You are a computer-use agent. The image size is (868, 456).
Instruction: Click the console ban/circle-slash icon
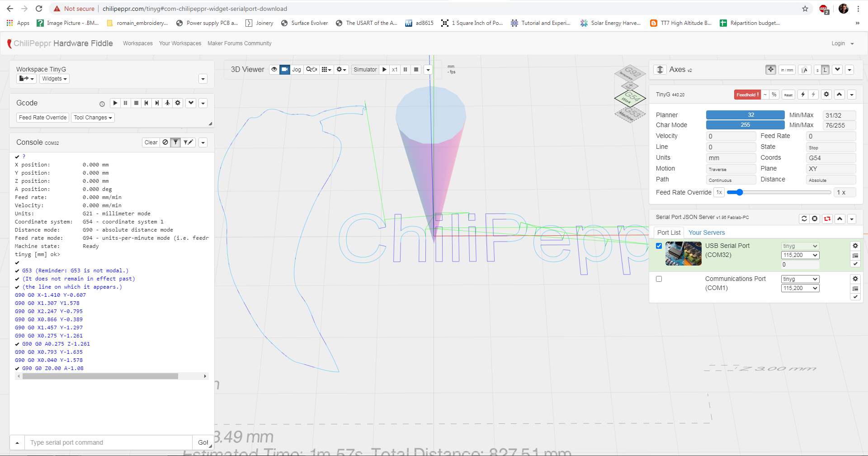(165, 142)
